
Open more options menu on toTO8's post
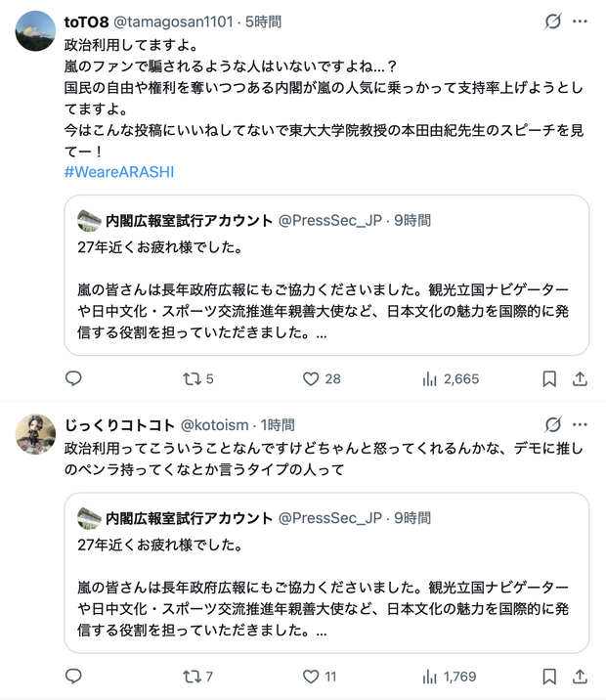tap(580, 21)
